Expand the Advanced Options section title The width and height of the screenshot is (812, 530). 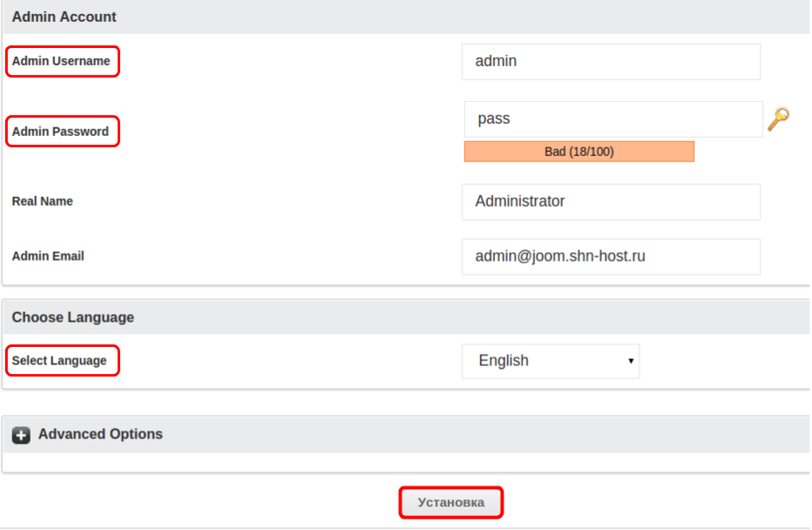(x=100, y=434)
